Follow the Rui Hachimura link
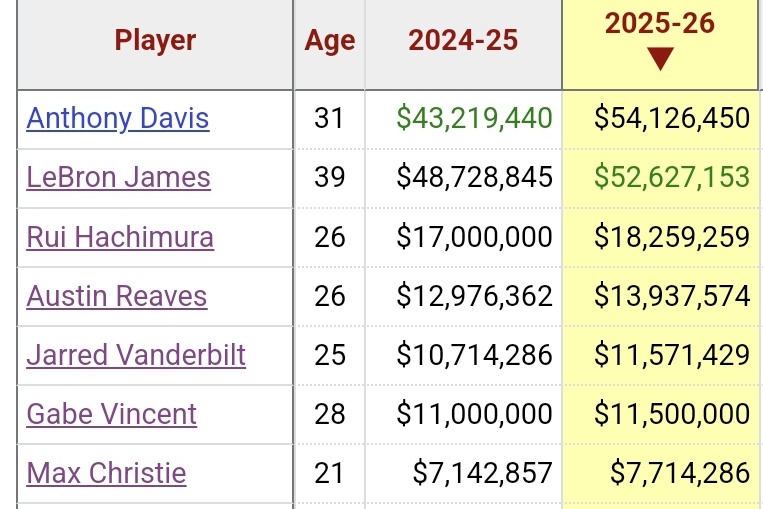The width and height of the screenshot is (763, 509). pos(120,237)
